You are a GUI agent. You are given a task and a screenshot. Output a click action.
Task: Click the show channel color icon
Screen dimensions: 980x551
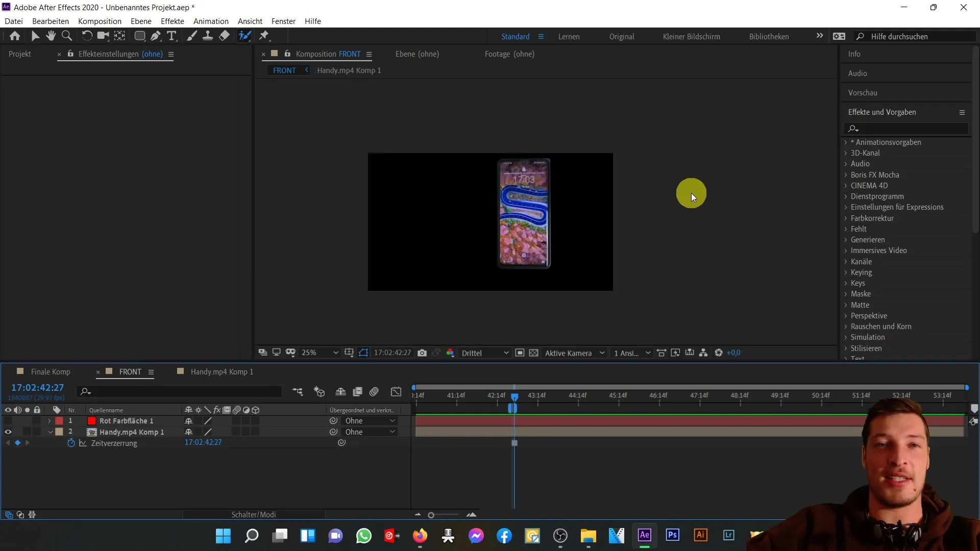[450, 353]
